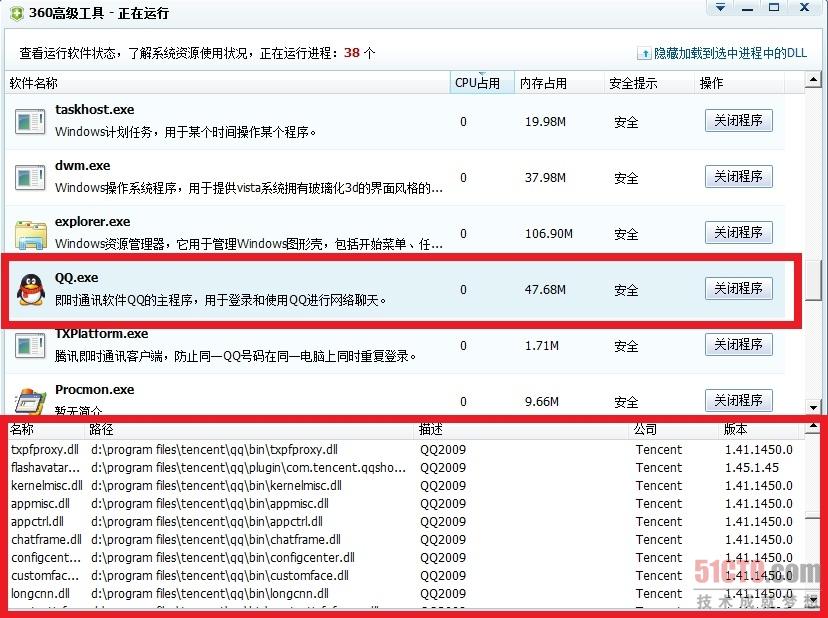Click memory value 47.68M
828x618 pixels.
pos(545,290)
